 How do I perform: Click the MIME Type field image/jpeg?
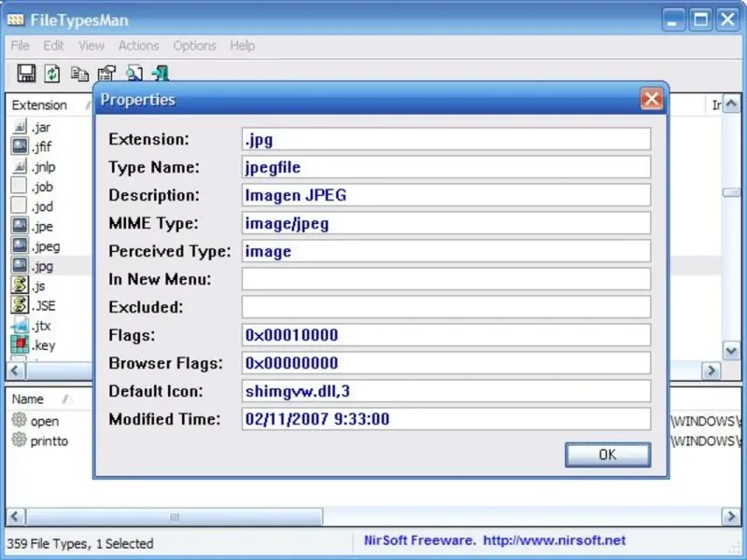point(446,223)
